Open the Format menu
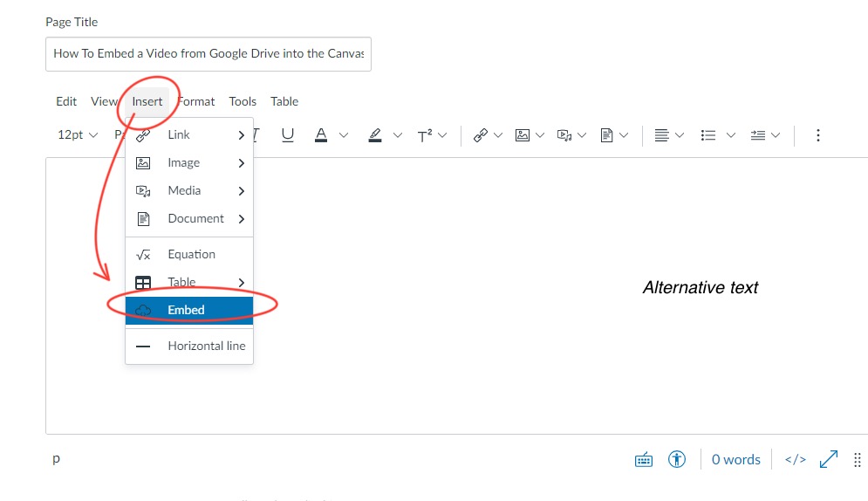The height and width of the screenshot is (501, 868). (196, 101)
